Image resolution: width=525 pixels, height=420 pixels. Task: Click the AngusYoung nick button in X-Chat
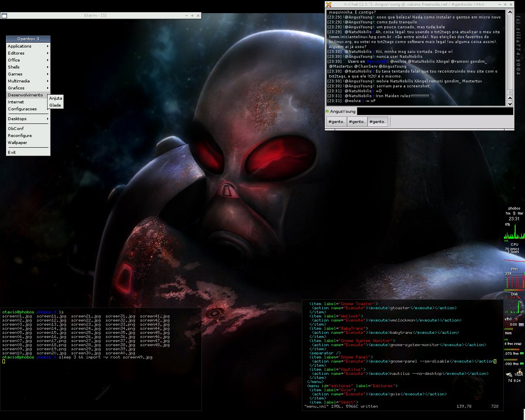(x=343, y=112)
